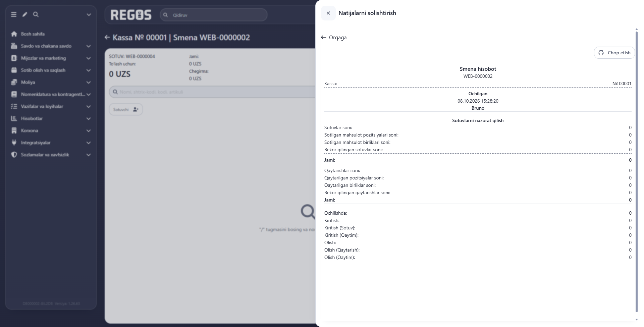644x327 pixels.
Task: Expand Sotib olish va saqlash chevron
Action: pyautogui.click(x=89, y=70)
